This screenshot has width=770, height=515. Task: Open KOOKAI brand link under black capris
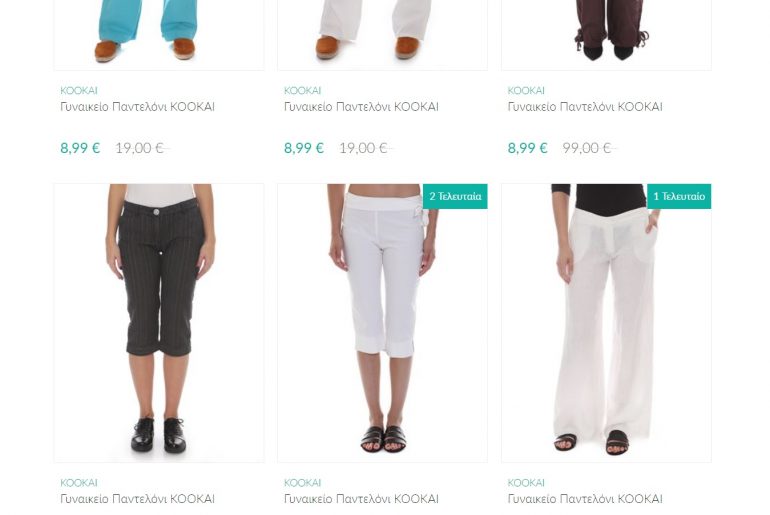point(79,483)
